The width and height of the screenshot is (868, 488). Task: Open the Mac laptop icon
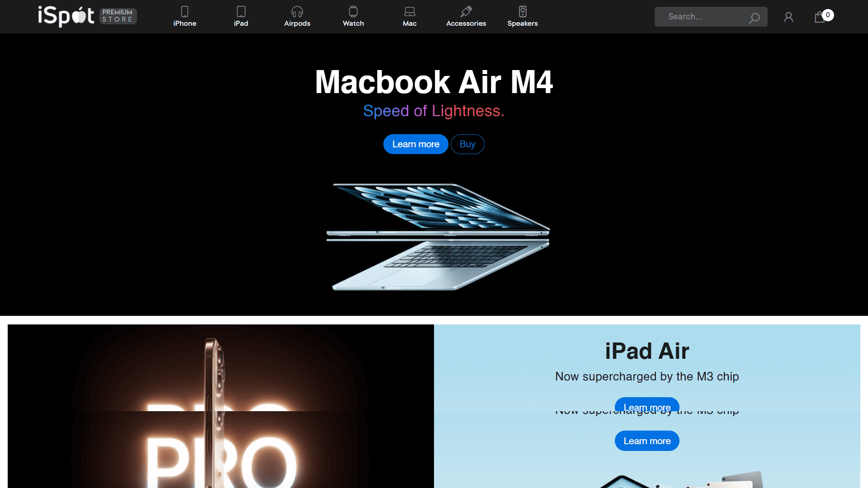tap(410, 11)
